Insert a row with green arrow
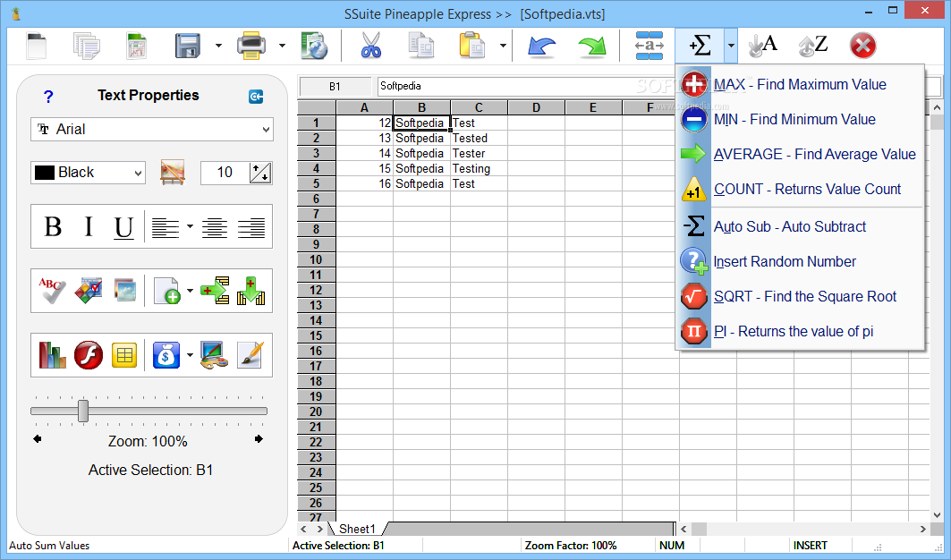951x560 pixels. click(x=215, y=292)
